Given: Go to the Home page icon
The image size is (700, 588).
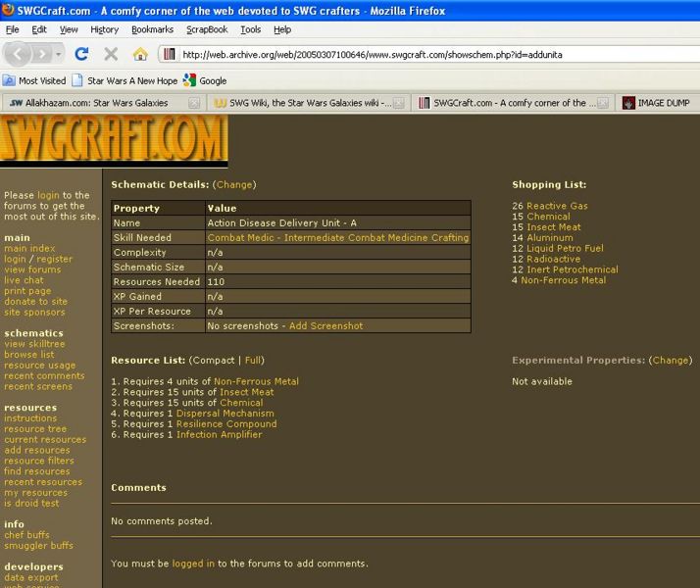Looking at the screenshot, I should click(139, 54).
